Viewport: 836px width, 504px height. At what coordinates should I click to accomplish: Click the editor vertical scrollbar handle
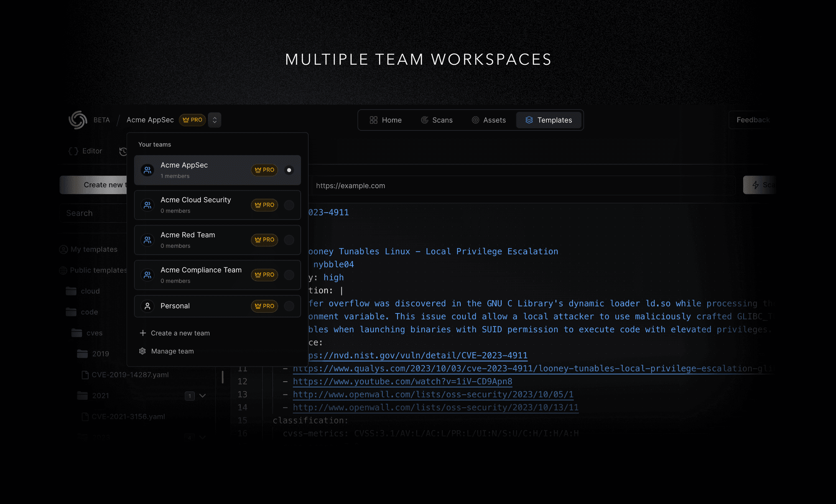pyautogui.click(x=222, y=377)
